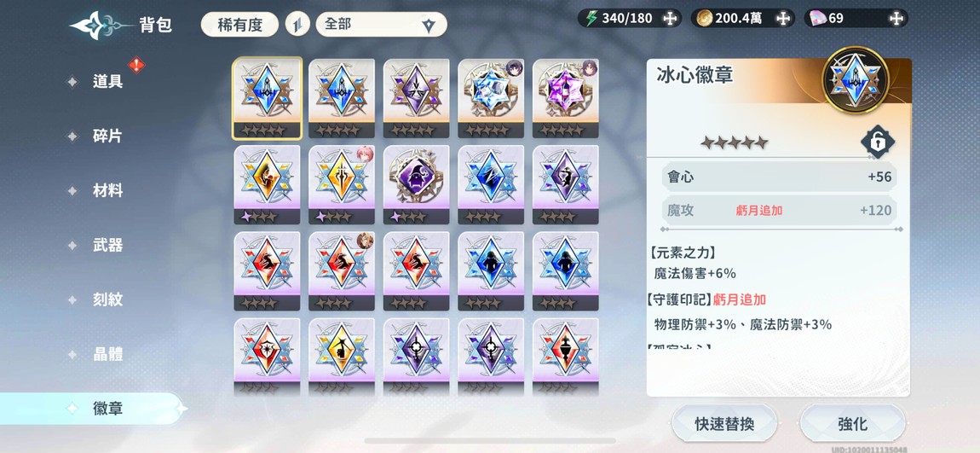This screenshot has width=980, height=453.
Task: Toggle the sort order arrows button
Action: coord(297,25)
